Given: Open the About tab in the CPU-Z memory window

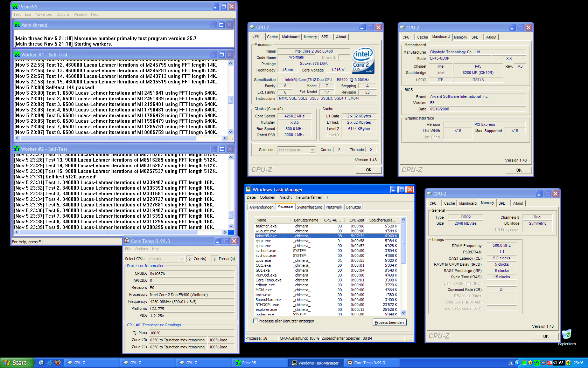Looking at the screenshot, I should [x=518, y=203].
